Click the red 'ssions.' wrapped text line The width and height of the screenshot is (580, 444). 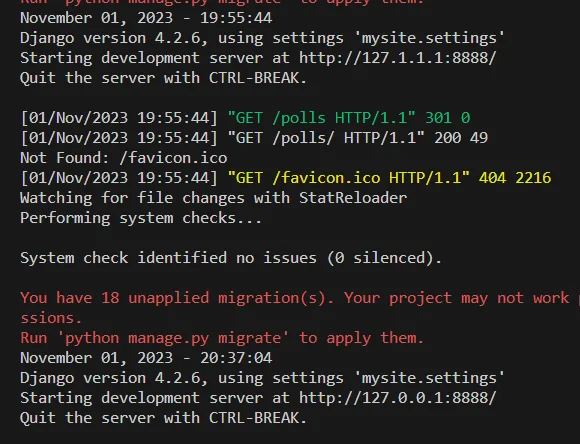(x=51, y=318)
